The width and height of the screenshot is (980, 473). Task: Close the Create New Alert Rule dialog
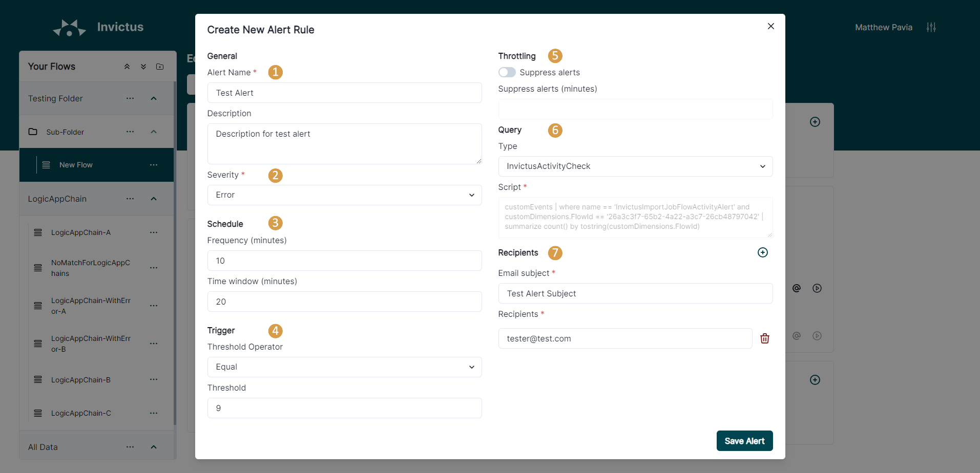point(770,26)
